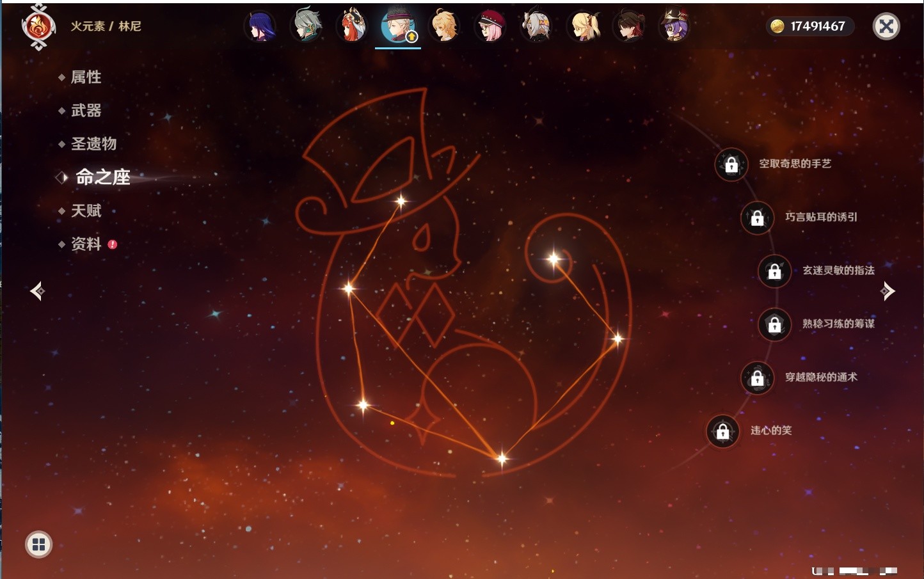Select the star node inside the tail spiral
Image resolution: width=924 pixels, height=579 pixels.
pos(554,259)
